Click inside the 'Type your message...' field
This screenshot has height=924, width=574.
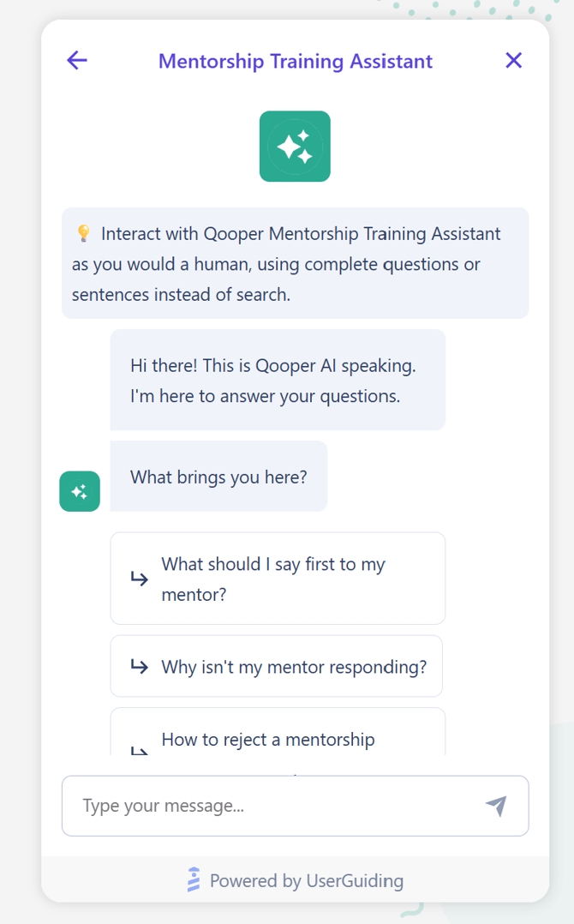tap(257, 806)
